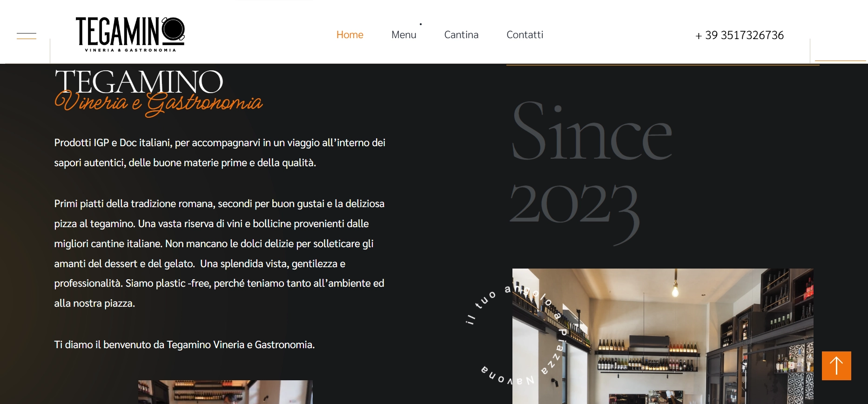Click the orange scroll-to-top arrow button

836,366
